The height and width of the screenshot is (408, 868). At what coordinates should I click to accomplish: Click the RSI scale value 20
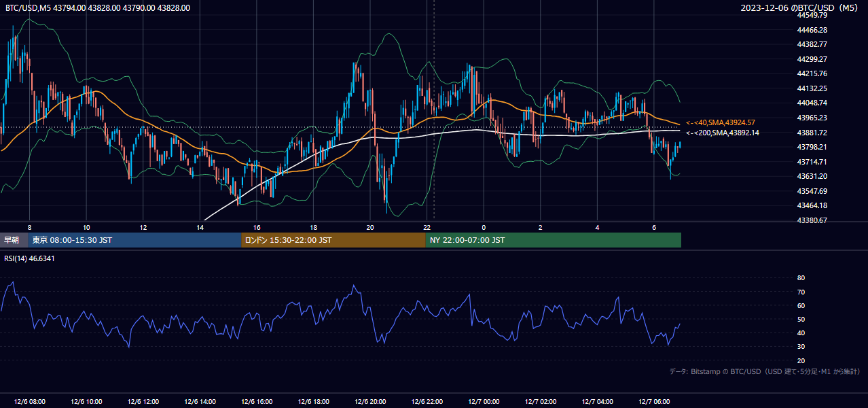tap(801, 360)
